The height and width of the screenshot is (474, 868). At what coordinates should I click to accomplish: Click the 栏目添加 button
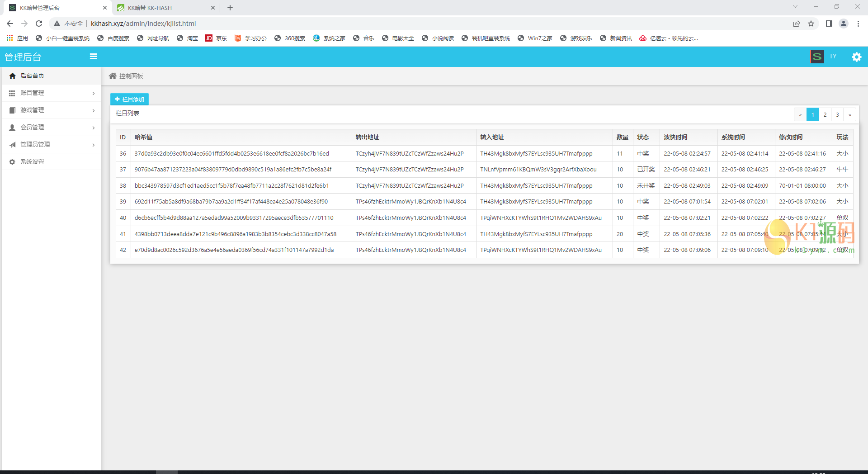point(129,99)
